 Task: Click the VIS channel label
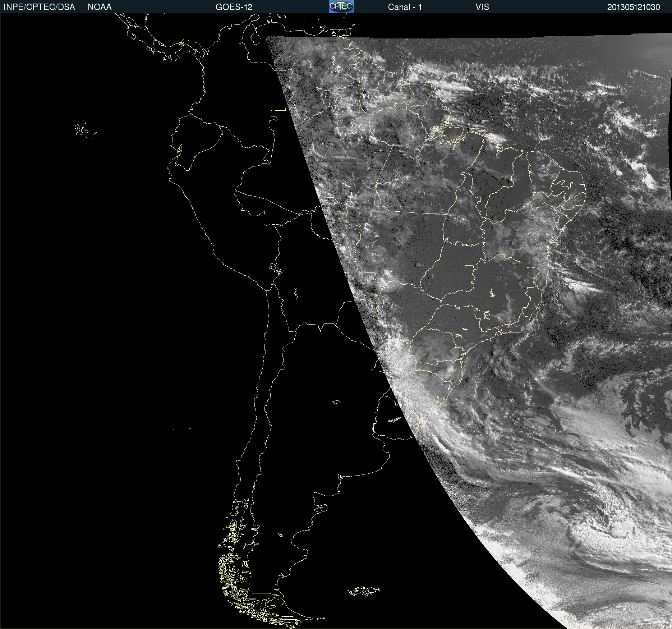(x=482, y=7)
